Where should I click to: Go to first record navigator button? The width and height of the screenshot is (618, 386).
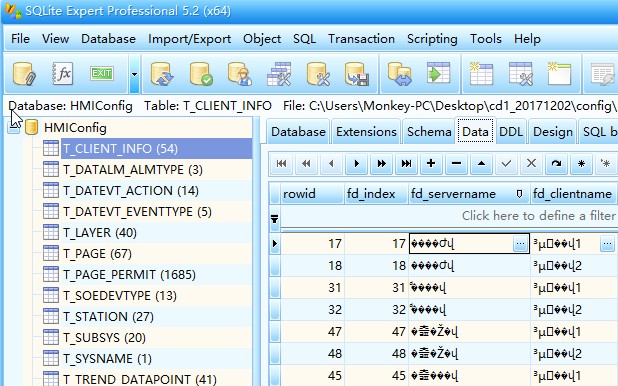[x=281, y=163]
